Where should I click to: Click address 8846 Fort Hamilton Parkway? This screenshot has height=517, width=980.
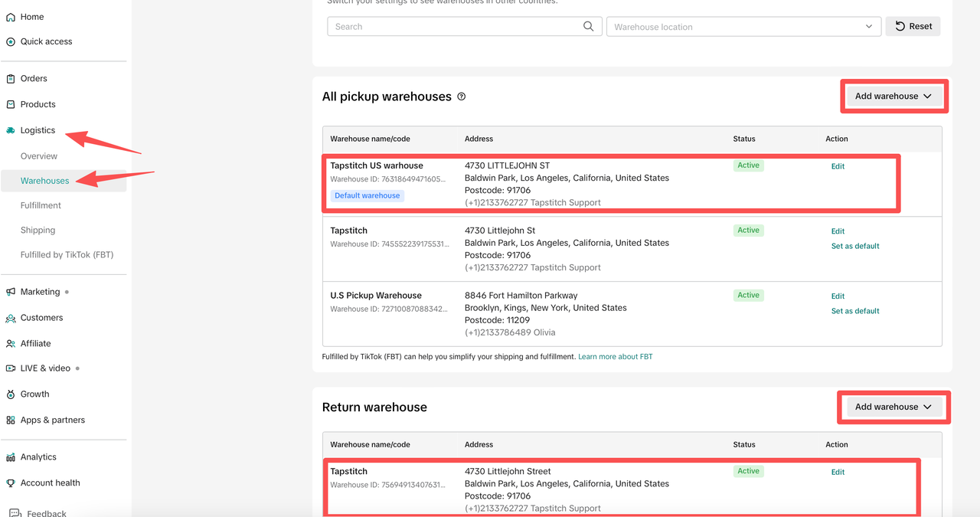(x=521, y=296)
